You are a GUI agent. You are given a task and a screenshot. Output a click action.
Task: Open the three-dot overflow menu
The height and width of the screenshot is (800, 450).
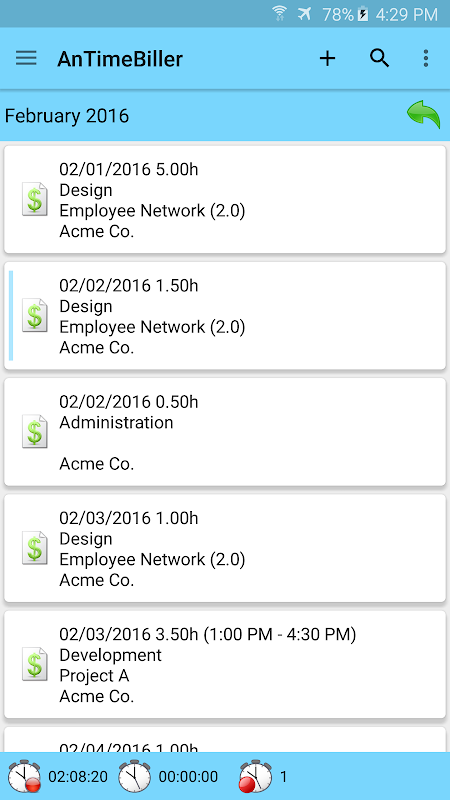point(426,59)
